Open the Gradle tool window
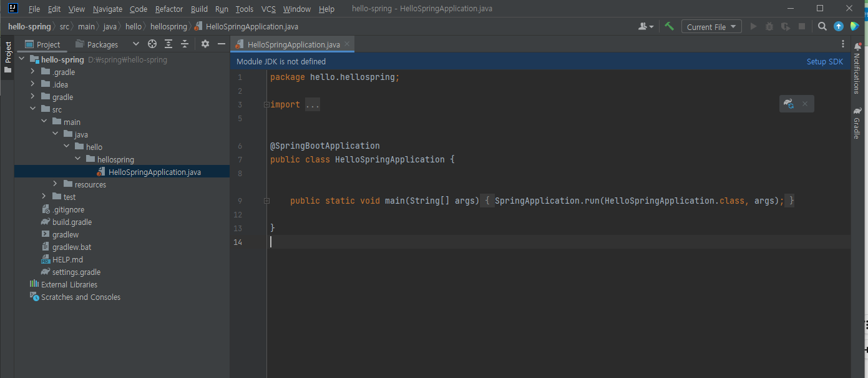This screenshot has height=378, width=868. [x=857, y=122]
